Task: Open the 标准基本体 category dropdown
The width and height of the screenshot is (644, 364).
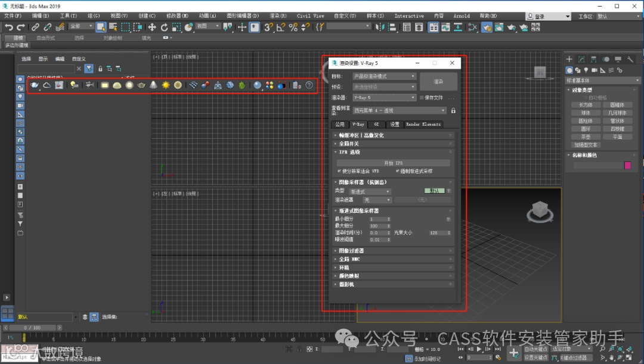Action: coord(603,80)
